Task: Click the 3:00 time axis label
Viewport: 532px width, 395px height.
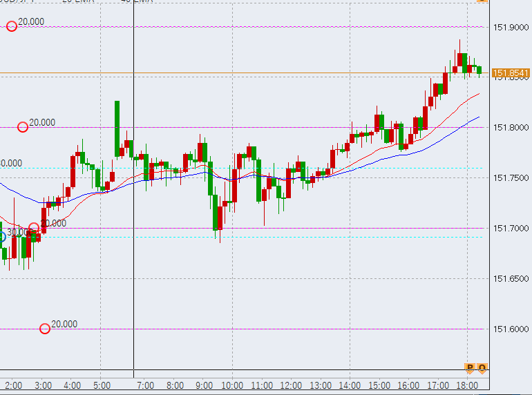Action: 43,385
